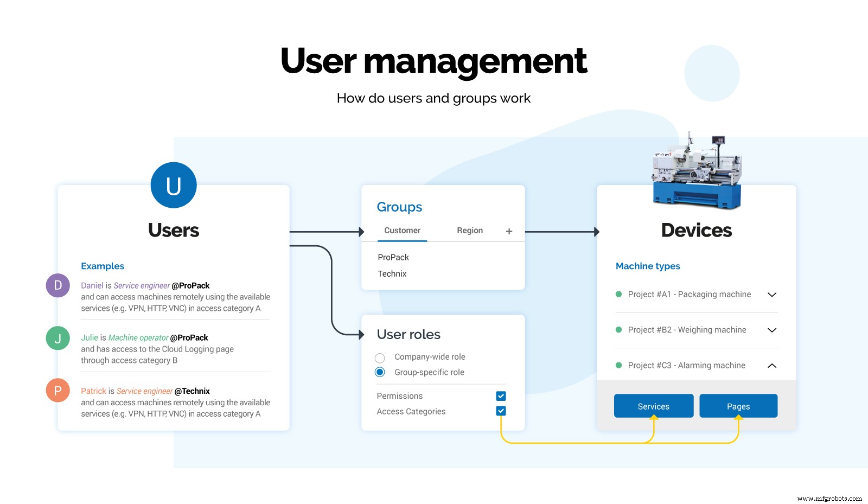Click the blue U users icon
Viewport: 868px width, 504px height.
[174, 184]
